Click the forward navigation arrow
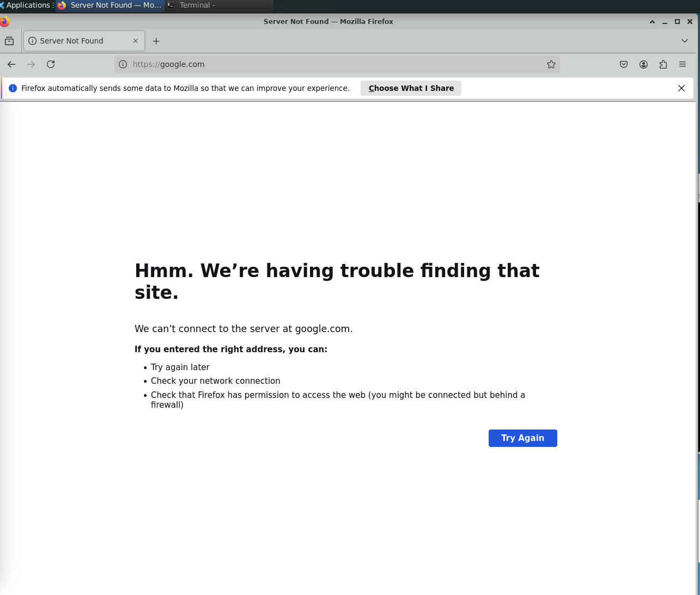700x595 pixels. point(31,64)
